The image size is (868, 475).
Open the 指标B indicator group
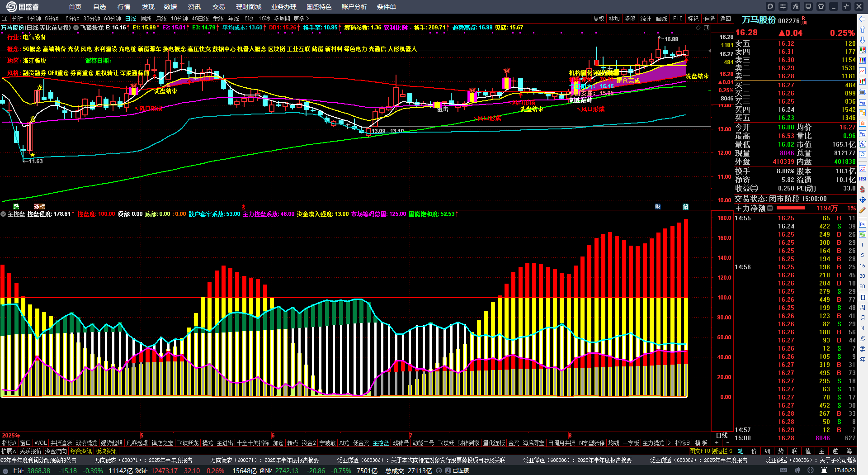(x=682, y=443)
